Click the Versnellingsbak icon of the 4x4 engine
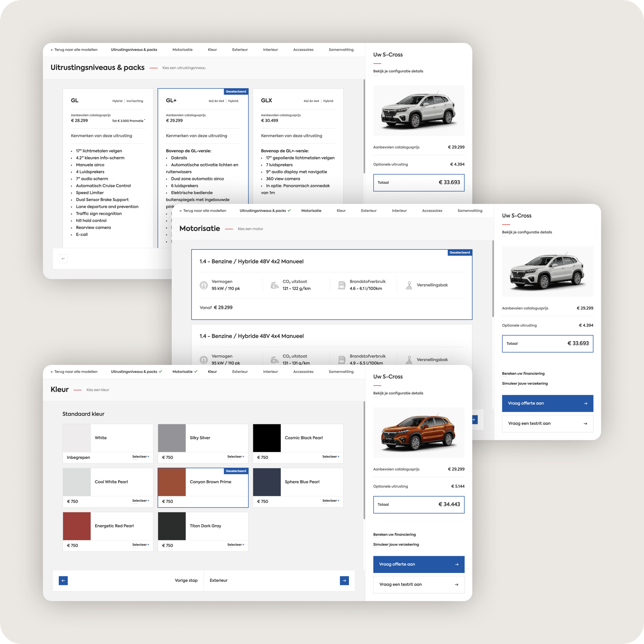The height and width of the screenshot is (644, 644). coord(409,360)
